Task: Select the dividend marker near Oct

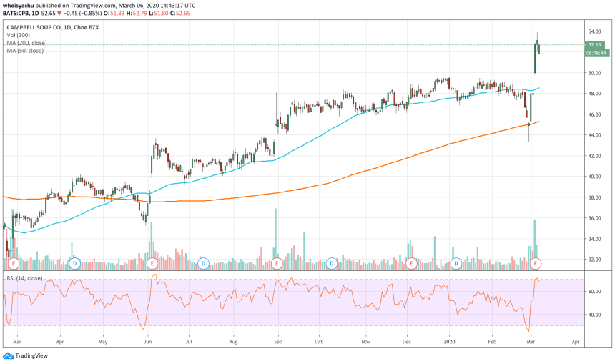Action: 331,263
